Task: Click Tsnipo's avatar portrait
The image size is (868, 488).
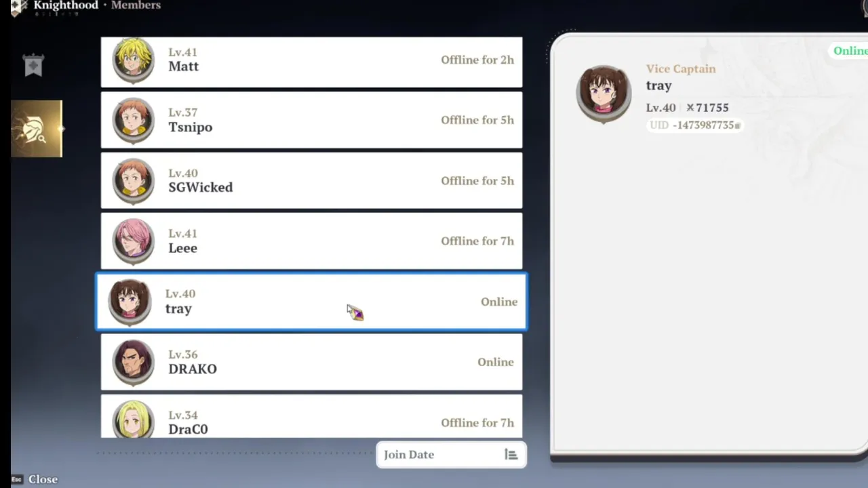Action: coord(134,121)
